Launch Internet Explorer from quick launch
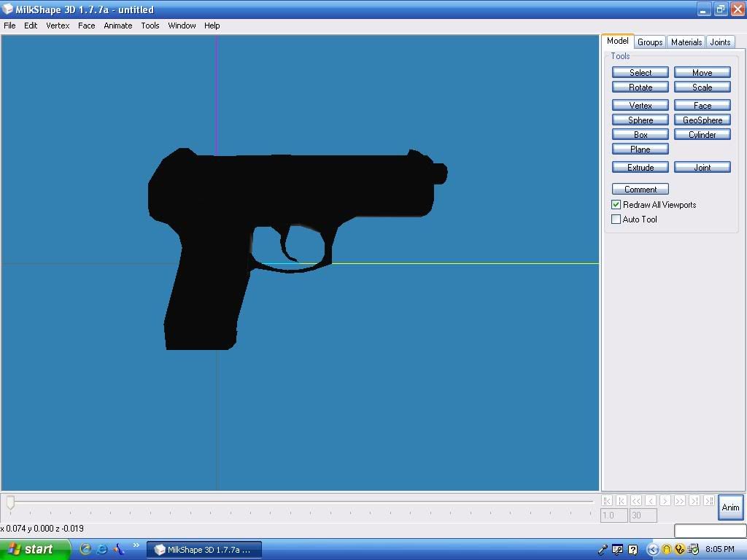The width and height of the screenshot is (747, 560). tap(102, 549)
